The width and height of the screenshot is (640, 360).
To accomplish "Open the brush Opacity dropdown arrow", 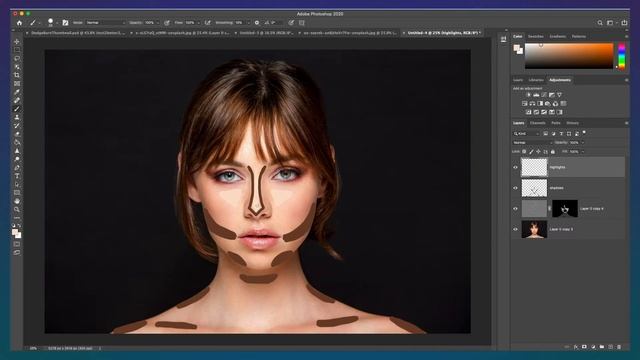I will click(x=158, y=23).
